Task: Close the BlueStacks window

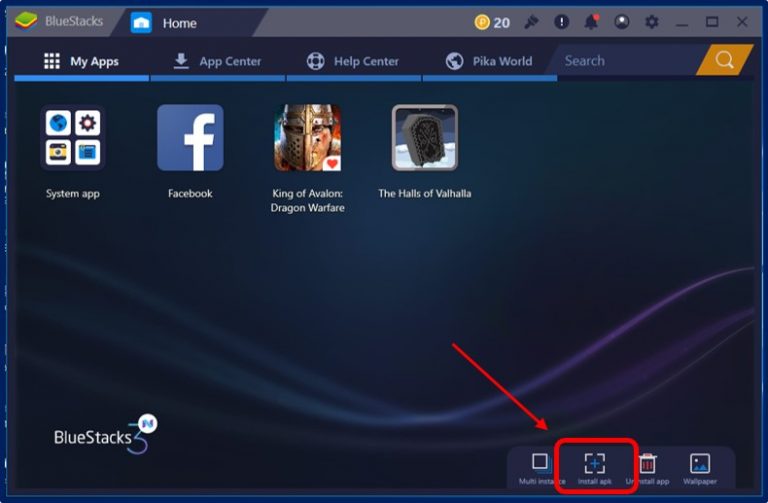Action: point(742,22)
